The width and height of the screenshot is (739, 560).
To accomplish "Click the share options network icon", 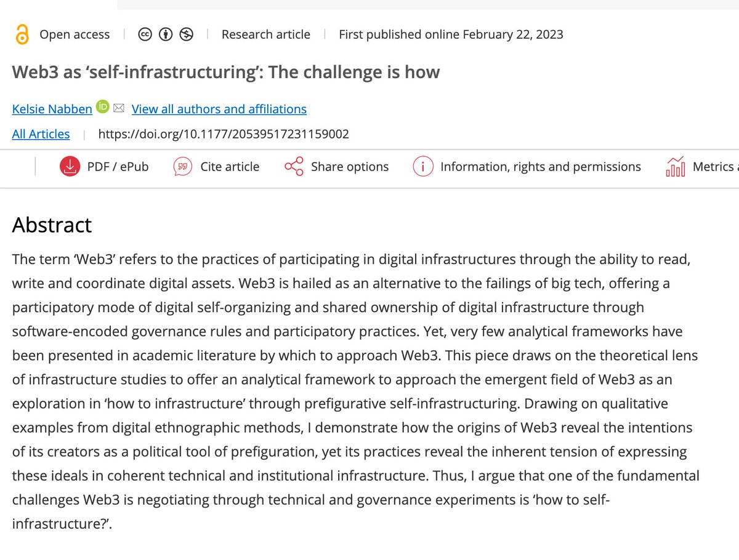I will (x=294, y=166).
